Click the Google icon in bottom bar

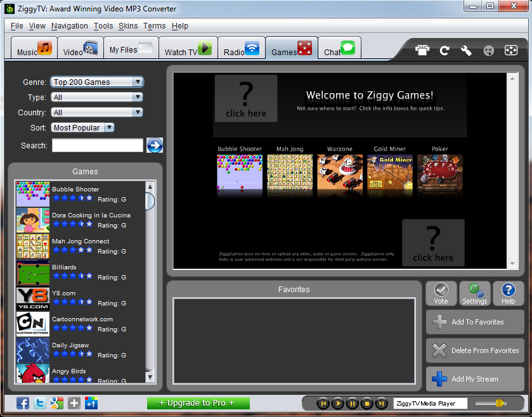coord(57,403)
